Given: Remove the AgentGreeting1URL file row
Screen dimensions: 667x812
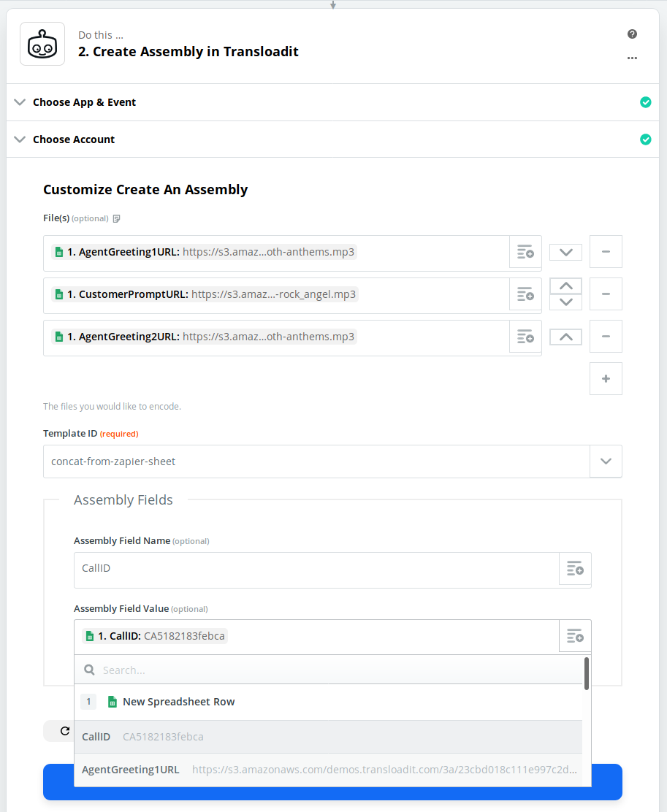Looking at the screenshot, I should click(606, 252).
